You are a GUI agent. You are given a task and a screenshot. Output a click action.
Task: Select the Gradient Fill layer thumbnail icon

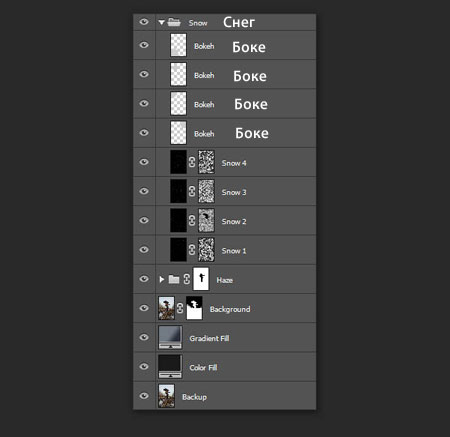click(x=170, y=337)
